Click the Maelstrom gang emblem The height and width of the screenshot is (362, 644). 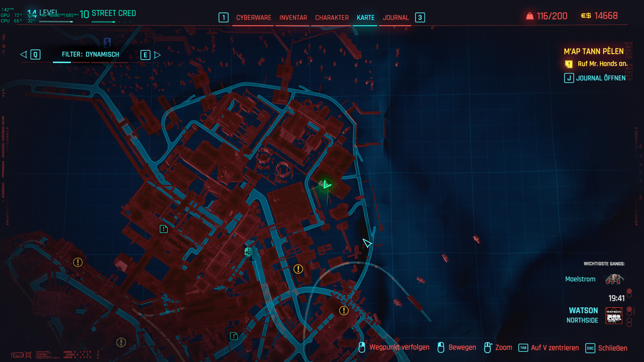pos(614,279)
